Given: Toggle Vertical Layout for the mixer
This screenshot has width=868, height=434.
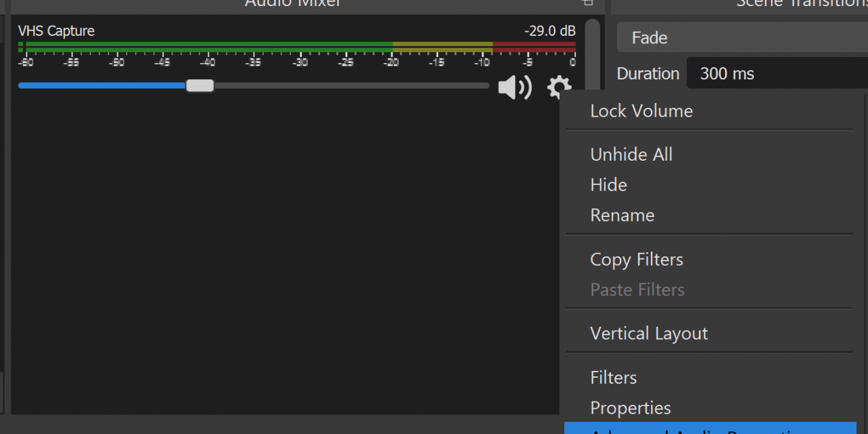Looking at the screenshot, I should pos(648,334).
